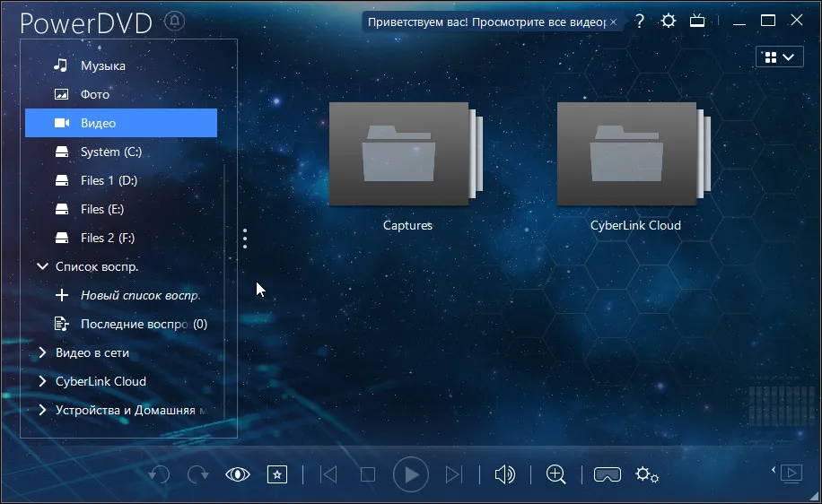
Task: Click the bookmark star icon
Action: 276,474
